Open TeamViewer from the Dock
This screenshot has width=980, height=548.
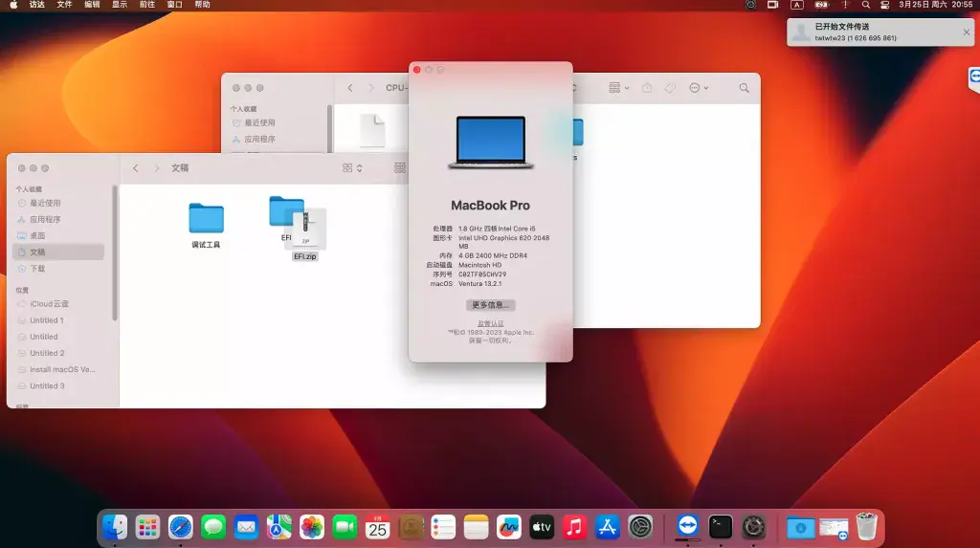click(x=687, y=526)
